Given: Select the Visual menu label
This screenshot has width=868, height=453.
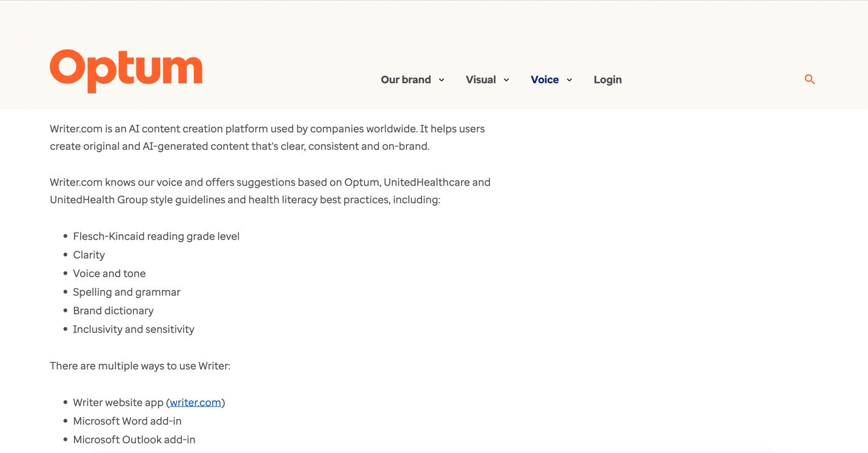Looking at the screenshot, I should pyautogui.click(x=480, y=79).
